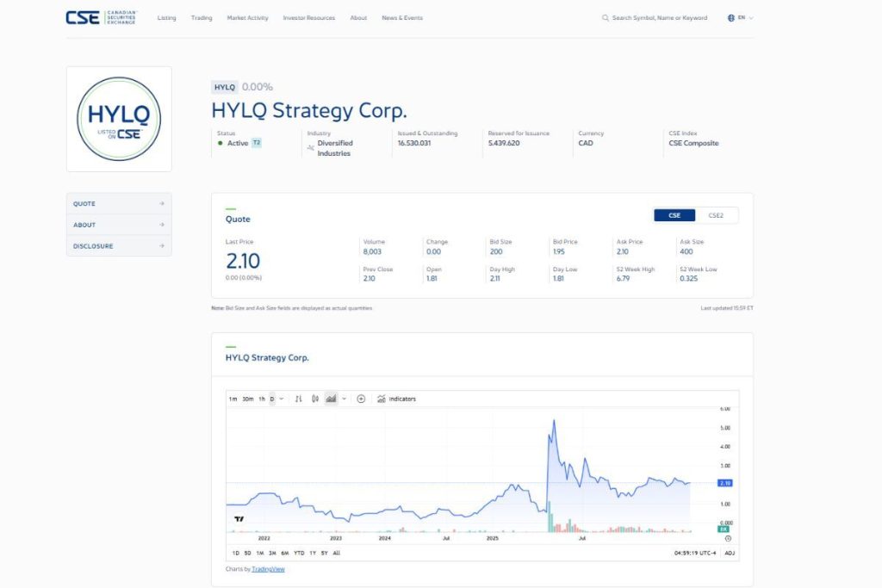The image size is (882, 588).
Task: Click the Reserved for Issuance value 5,439,620
Action: pos(504,144)
